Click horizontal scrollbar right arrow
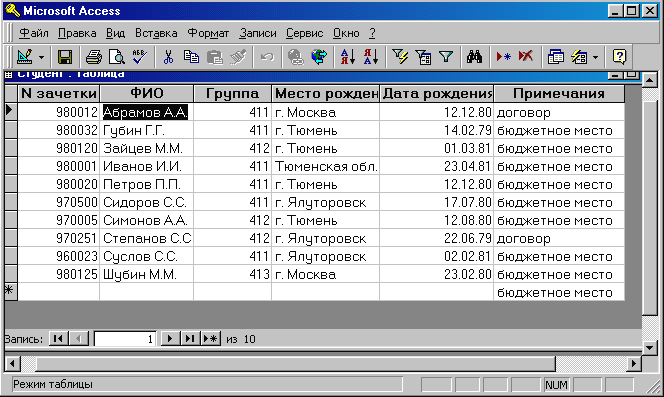 (x=634, y=363)
